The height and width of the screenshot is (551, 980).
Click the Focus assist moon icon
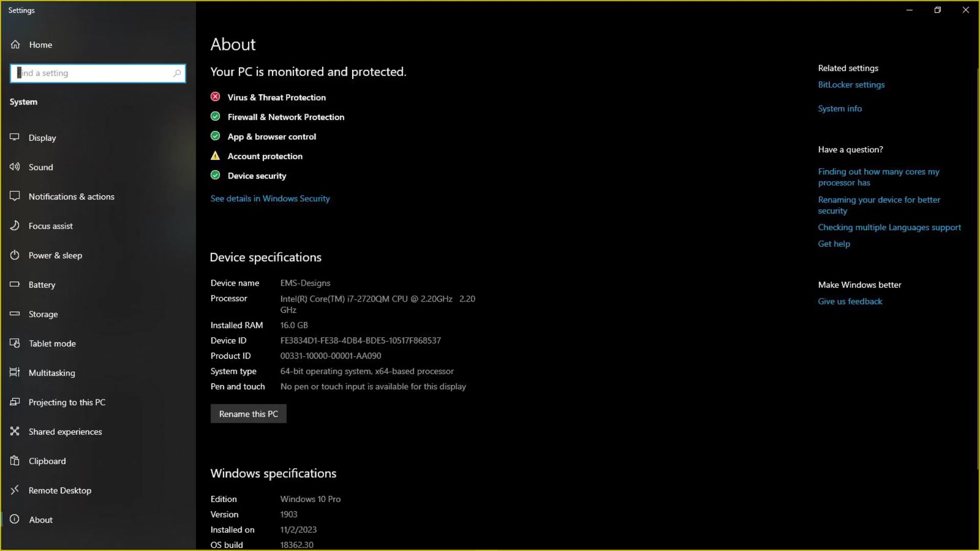click(16, 226)
